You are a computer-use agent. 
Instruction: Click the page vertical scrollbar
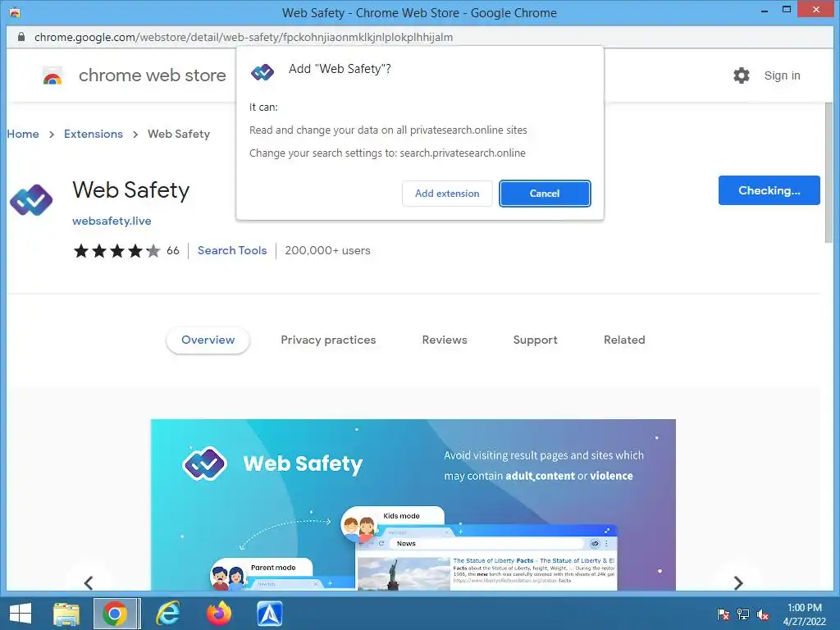point(829,171)
